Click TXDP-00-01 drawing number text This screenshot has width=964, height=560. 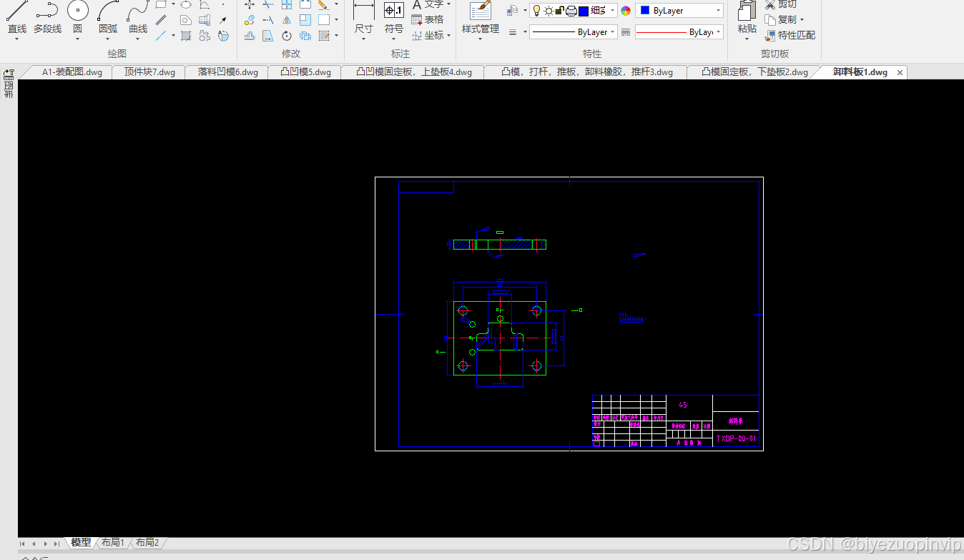(736, 439)
